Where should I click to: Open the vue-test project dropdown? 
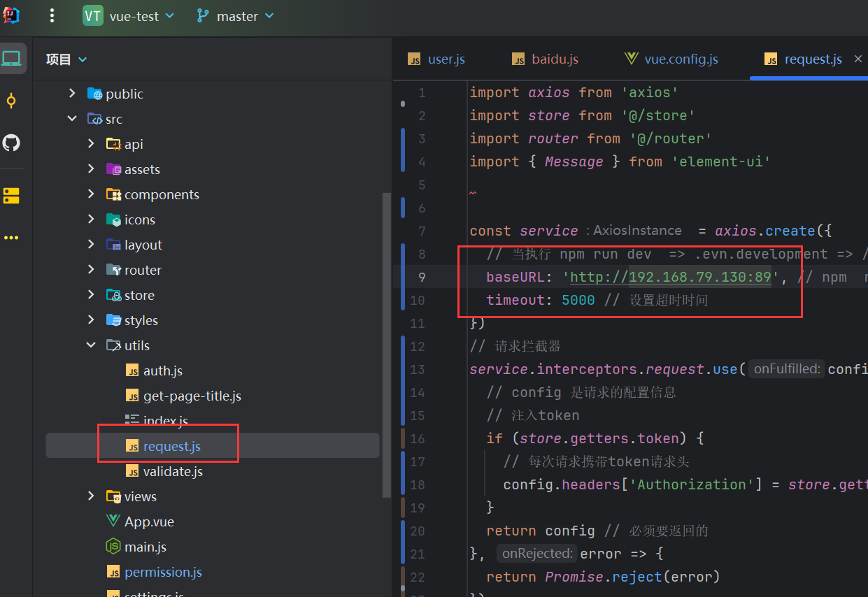pos(129,16)
